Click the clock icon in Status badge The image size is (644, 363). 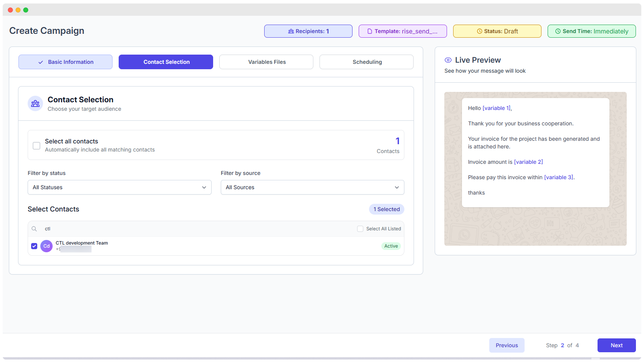[479, 32]
